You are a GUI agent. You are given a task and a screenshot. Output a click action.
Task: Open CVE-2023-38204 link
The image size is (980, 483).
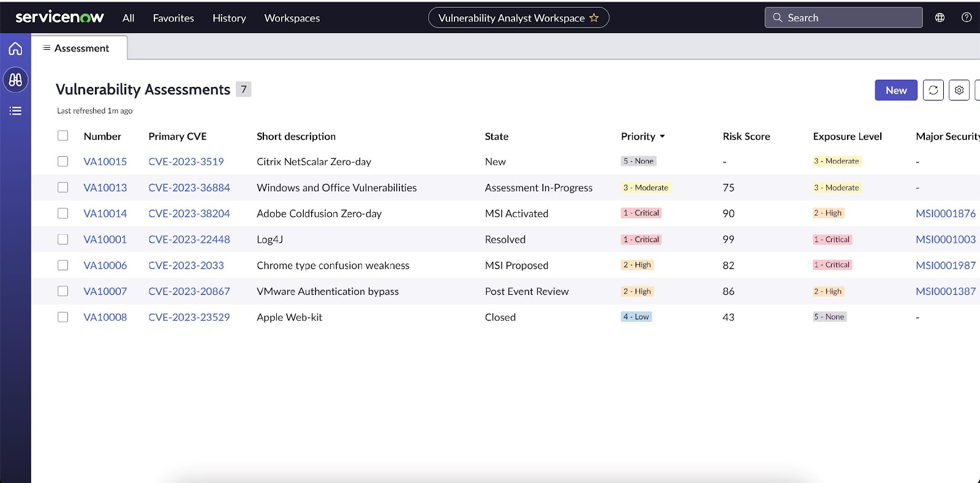(x=189, y=213)
